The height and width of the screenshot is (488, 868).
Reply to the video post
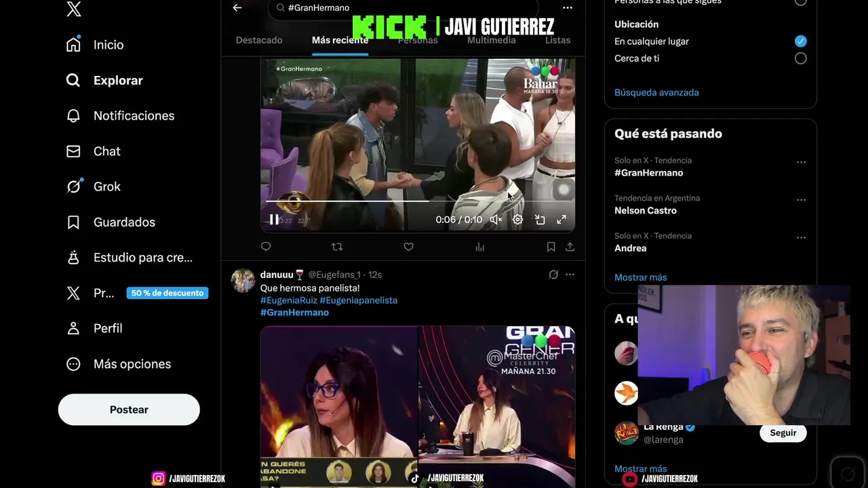tap(266, 247)
